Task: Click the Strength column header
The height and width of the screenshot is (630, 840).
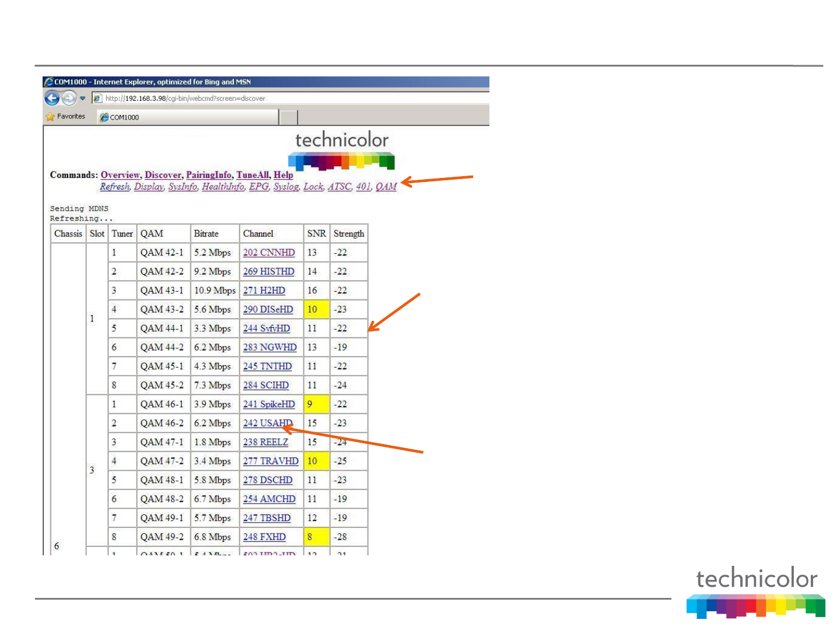Action: tap(349, 233)
